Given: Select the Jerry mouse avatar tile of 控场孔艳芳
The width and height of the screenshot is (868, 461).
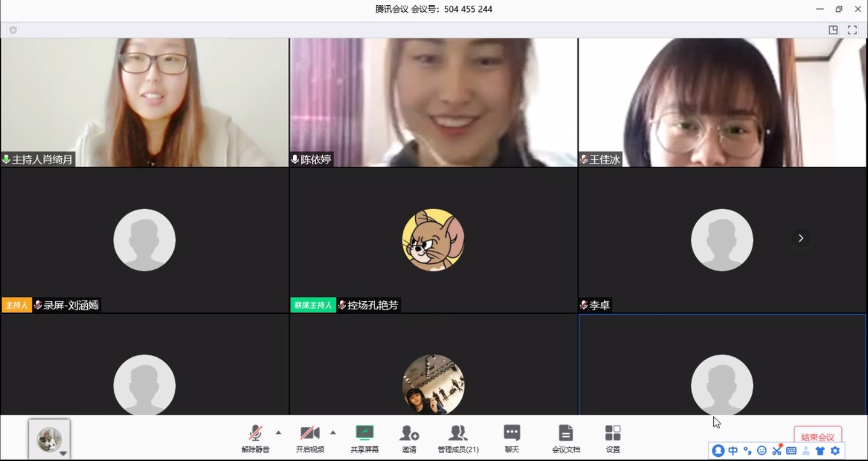Looking at the screenshot, I should (x=433, y=240).
